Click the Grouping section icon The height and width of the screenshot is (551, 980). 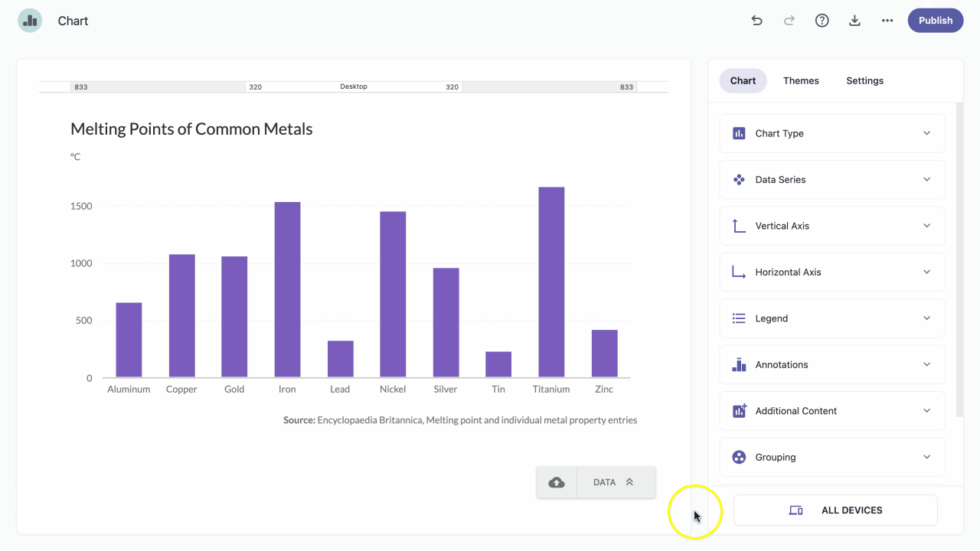pos(739,457)
